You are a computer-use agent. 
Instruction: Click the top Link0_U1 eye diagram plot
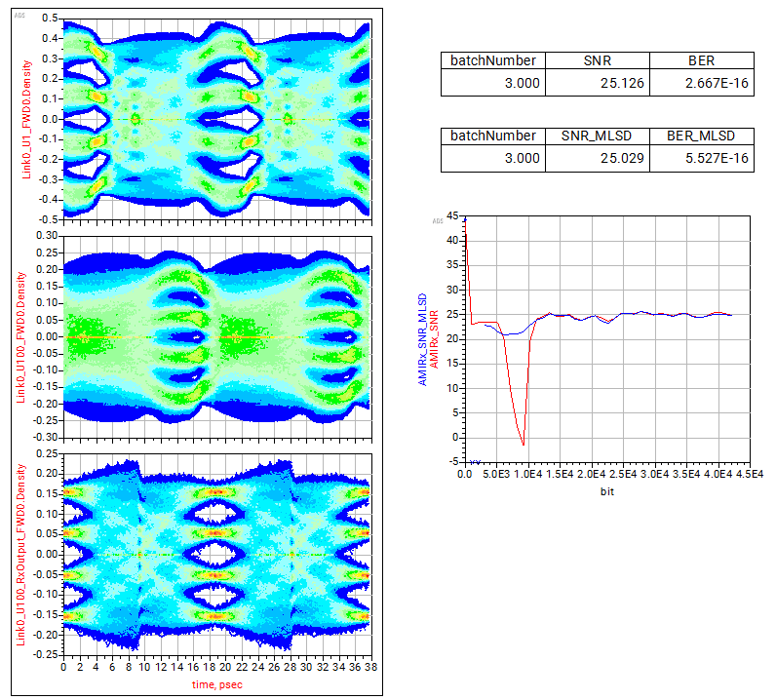[x=217, y=119]
